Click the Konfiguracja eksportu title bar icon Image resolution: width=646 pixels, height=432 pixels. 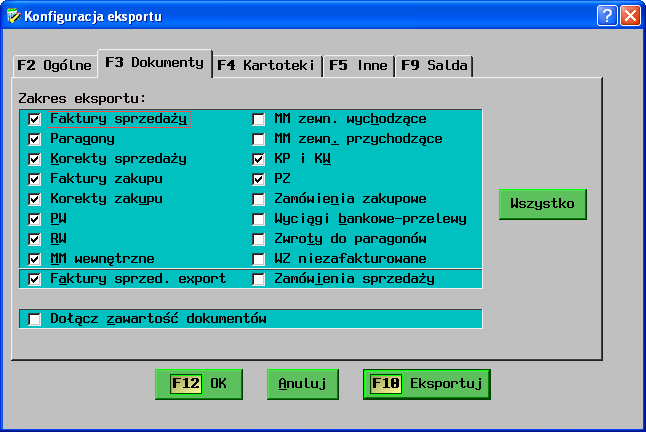[13, 16]
